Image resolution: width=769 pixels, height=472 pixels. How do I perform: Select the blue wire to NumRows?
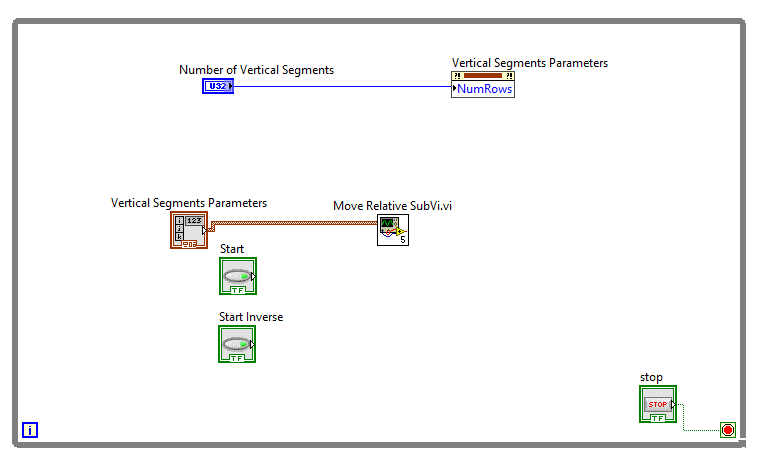click(342, 86)
